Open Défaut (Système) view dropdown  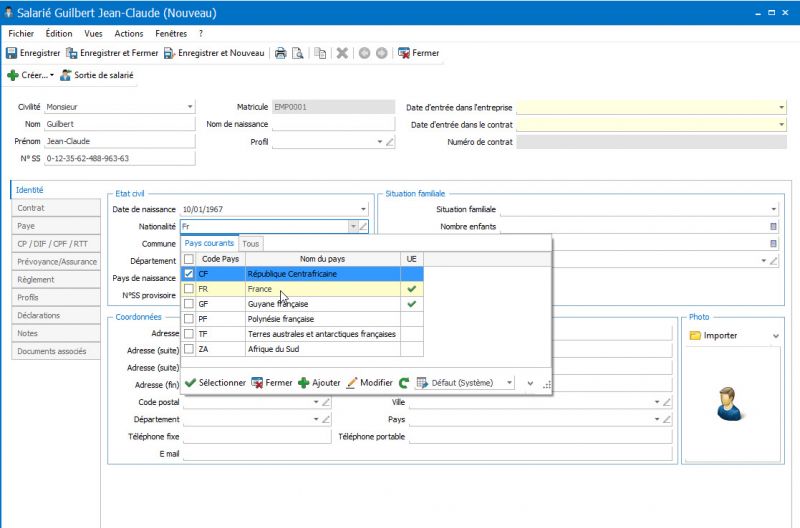tap(509, 383)
